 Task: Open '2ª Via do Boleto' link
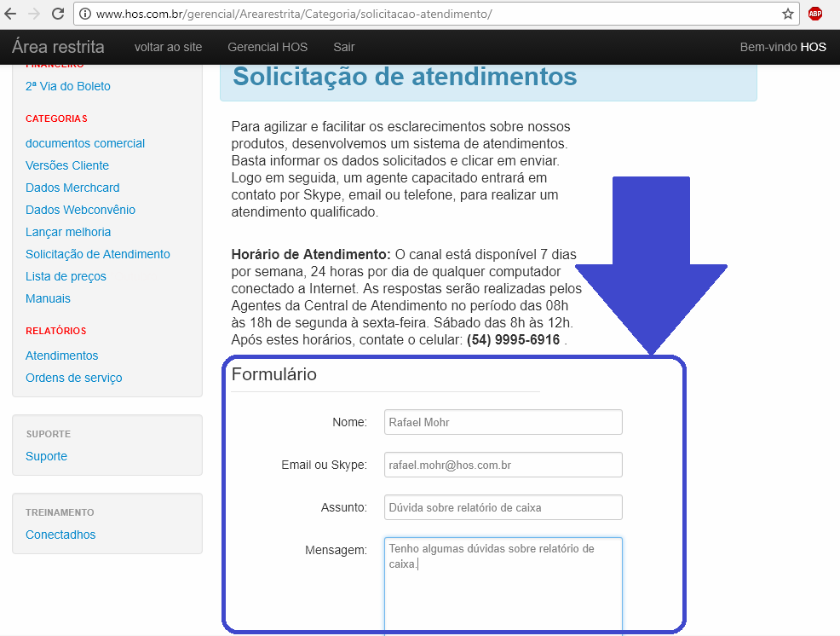(68, 86)
